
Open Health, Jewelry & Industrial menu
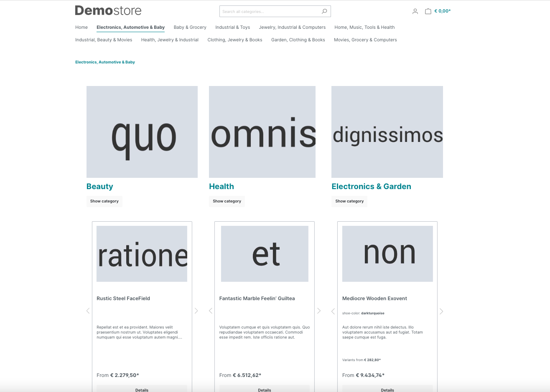tap(170, 40)
